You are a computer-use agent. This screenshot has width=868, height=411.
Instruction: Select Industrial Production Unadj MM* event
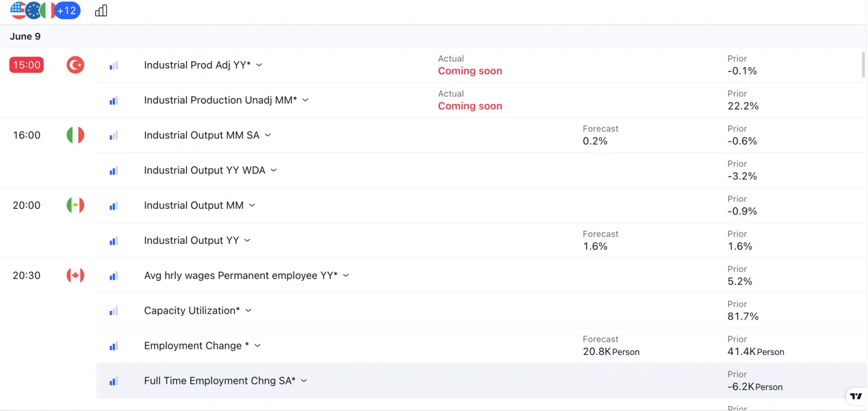click(x=220, y=100)
